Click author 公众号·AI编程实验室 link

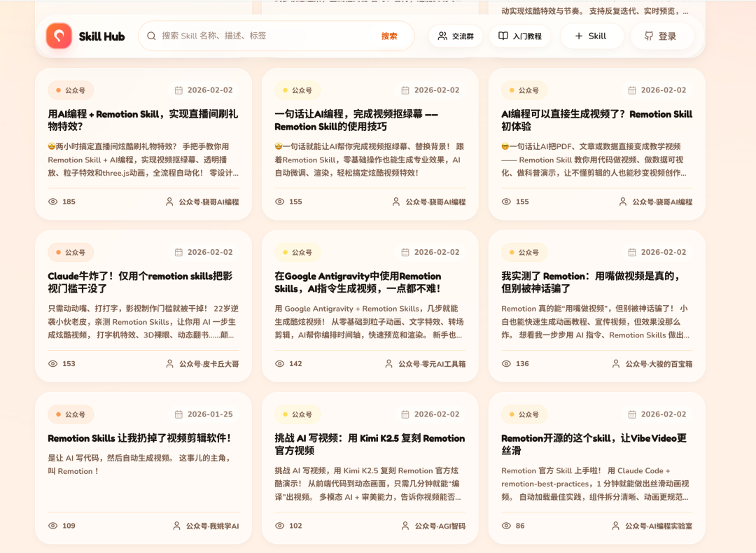click(x=658, y=526)
